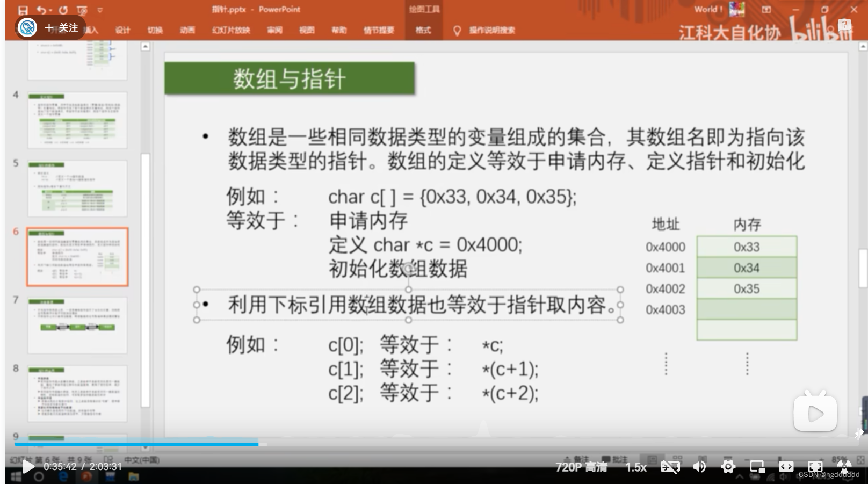Open the 审阅 ribbon tab
Viewport: 868px width, 484px height.
pos(274,30)
